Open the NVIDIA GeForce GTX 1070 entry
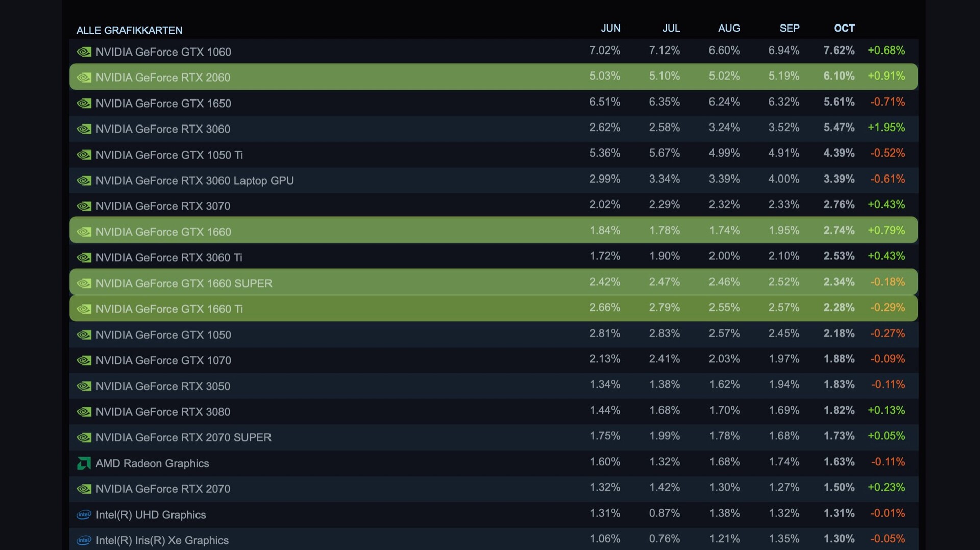 (x=163, y=361)
